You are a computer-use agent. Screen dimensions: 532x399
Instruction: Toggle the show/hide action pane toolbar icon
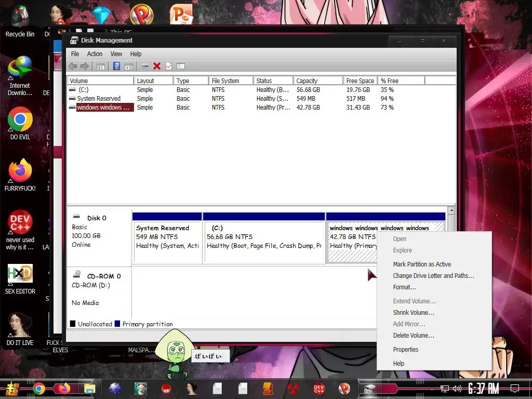(x=129, y=66)
